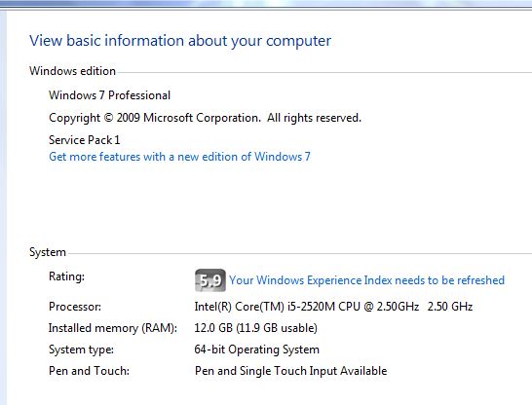Screen dimensions: 532x405
Task: Click the 5.9 Windows Experience rating badge
Action: (x=210, y=280)
